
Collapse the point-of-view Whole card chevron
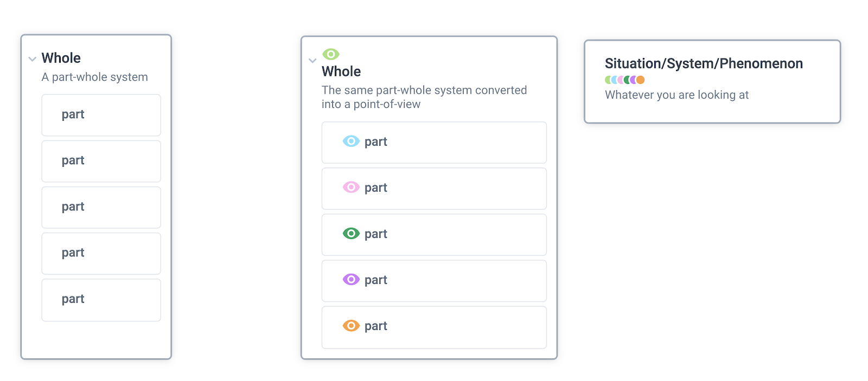coord(312,61)
